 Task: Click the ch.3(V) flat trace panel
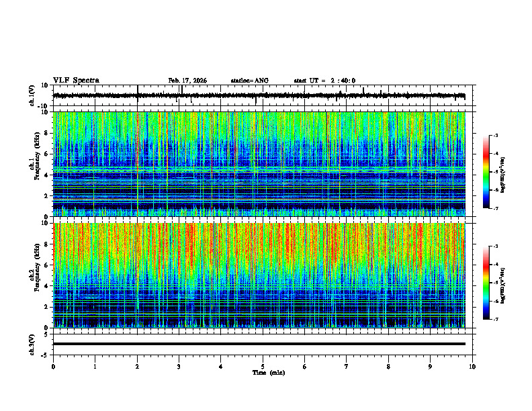point(264,345)
